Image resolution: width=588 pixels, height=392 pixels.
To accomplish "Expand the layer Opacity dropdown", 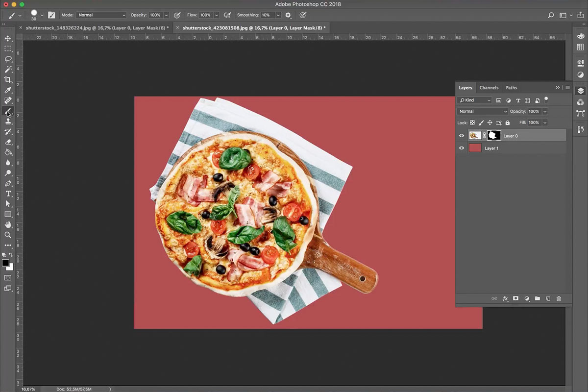I will coord(544,111).
